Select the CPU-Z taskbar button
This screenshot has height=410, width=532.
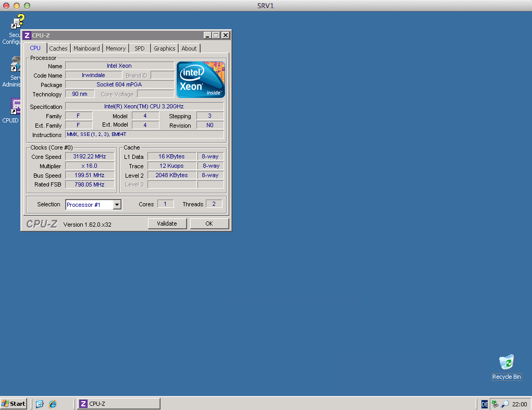[119, 404]
